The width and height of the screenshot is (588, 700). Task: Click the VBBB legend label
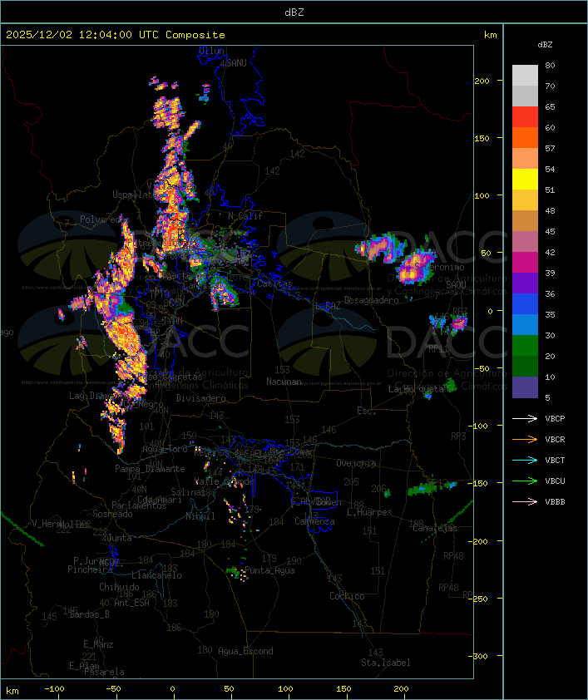(555, 502)
